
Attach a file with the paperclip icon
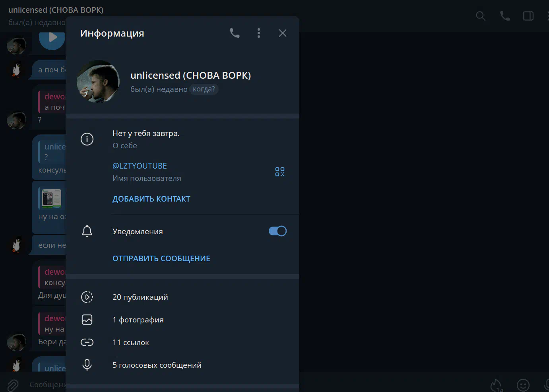coord(13,385)
